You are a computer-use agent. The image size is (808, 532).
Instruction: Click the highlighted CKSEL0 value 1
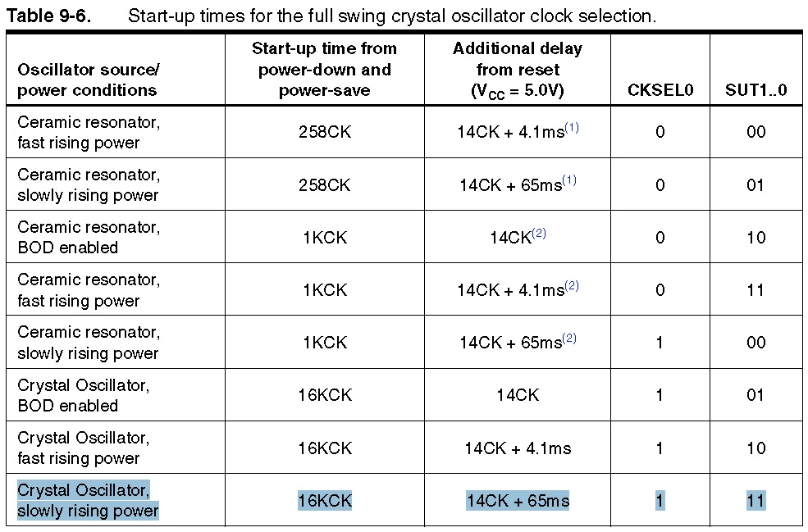[660, 500]
